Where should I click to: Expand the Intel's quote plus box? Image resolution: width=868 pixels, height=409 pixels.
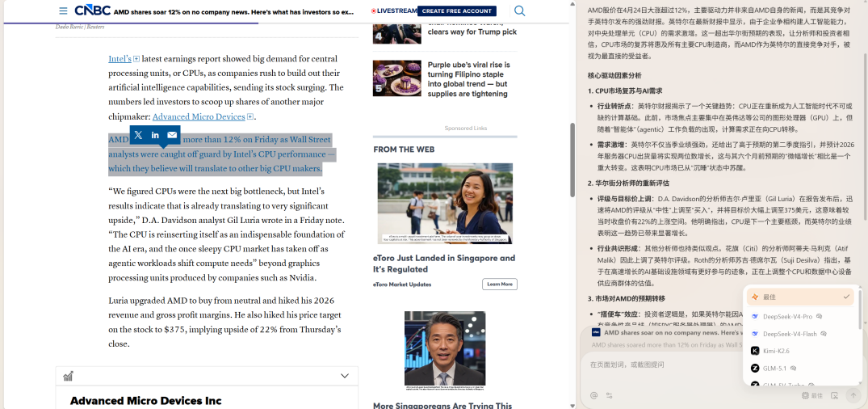point(136,59)
